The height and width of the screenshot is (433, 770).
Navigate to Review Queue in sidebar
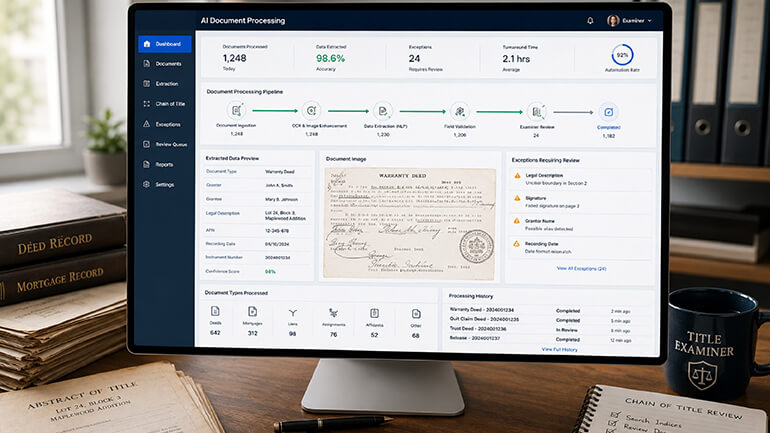point(165,144)
